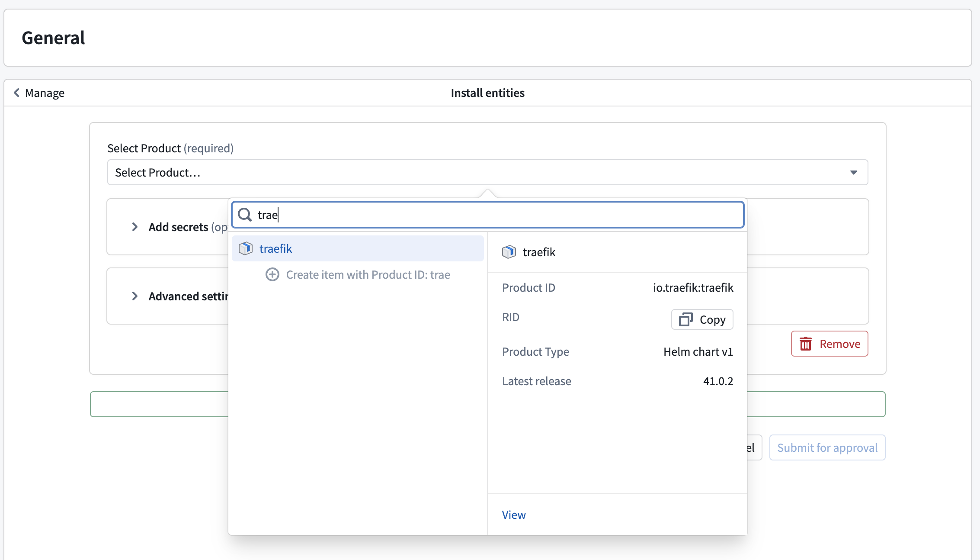This screenshot has height=560, width=980.
Task: Focus the product search field containing trae
Action: point(487,215)
